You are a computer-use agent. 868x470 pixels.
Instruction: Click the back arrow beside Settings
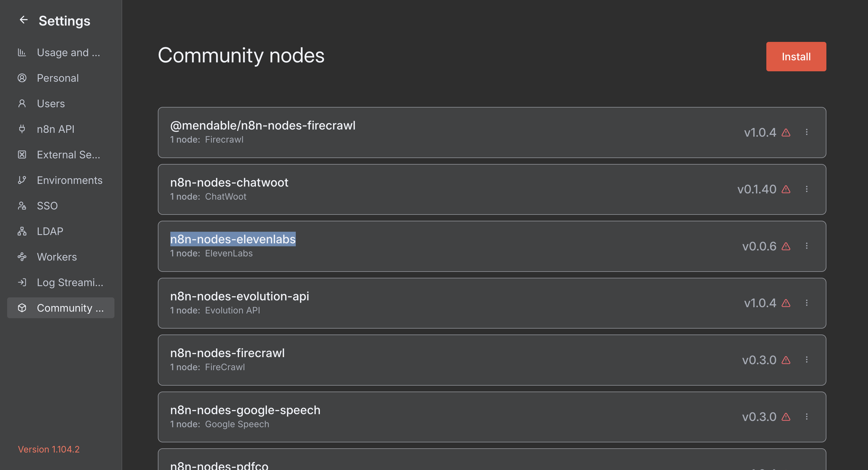point(23,20)
